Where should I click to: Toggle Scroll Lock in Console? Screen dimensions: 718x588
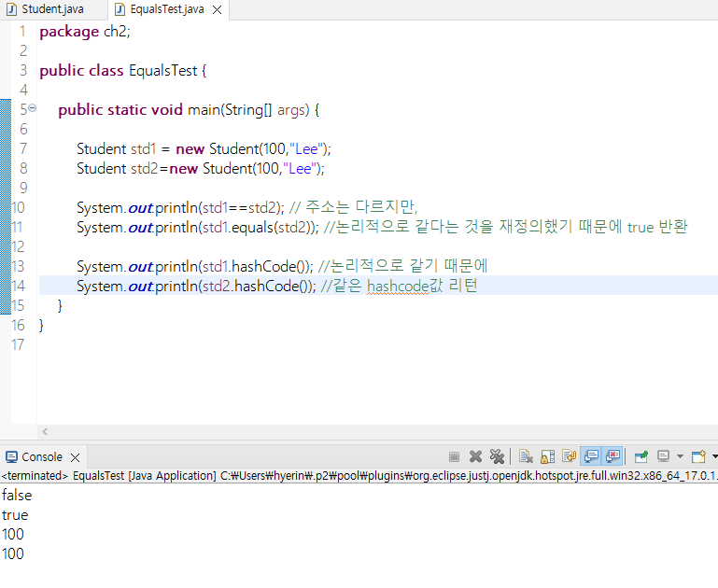click(548, 456)
